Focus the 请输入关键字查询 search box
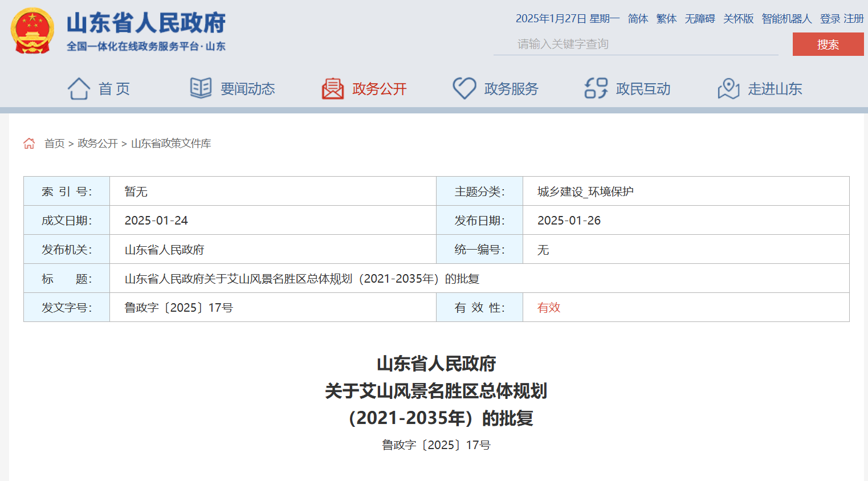868x481 pixels. 636,44
